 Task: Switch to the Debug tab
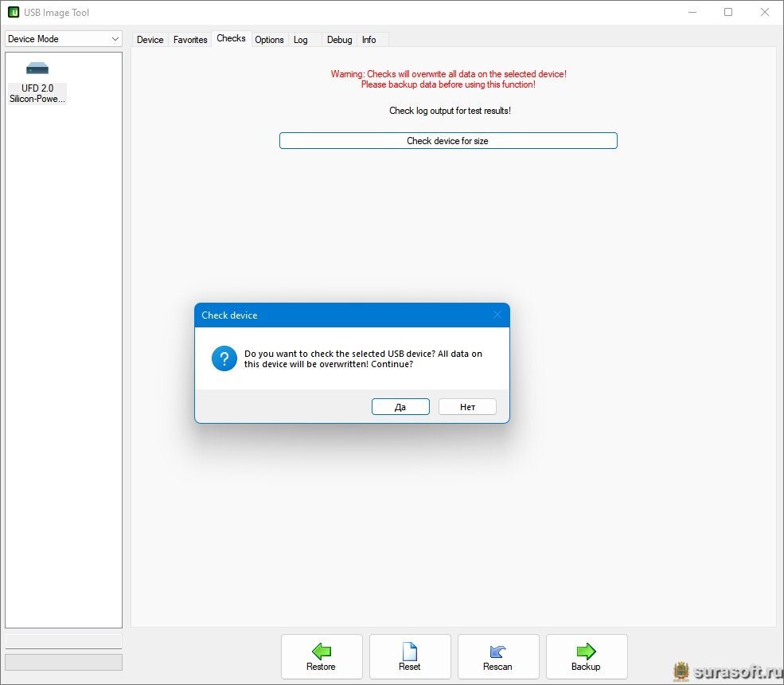[x=340, y=40]
